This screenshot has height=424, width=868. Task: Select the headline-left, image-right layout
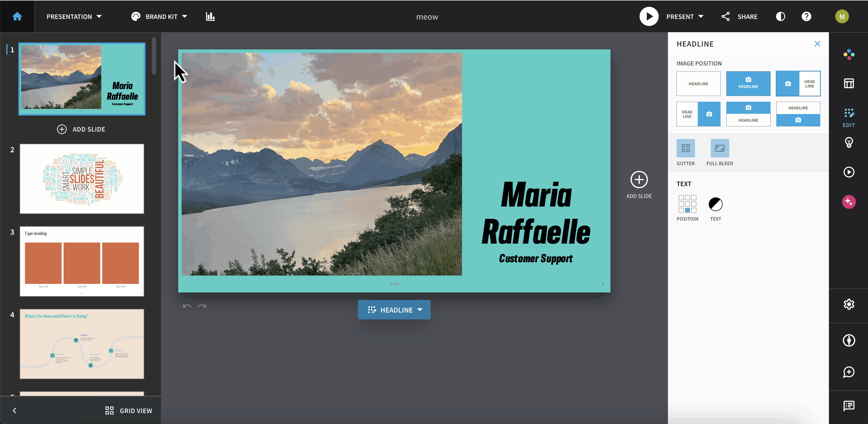point(698,114)
